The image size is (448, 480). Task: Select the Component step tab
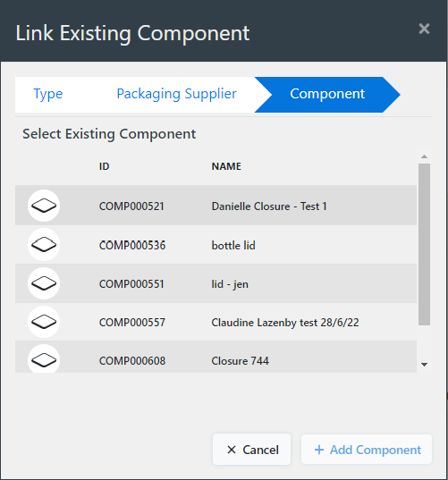pos(327,94)
